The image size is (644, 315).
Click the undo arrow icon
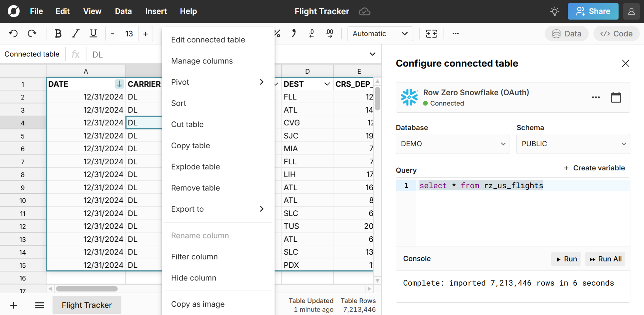point(14,34)
